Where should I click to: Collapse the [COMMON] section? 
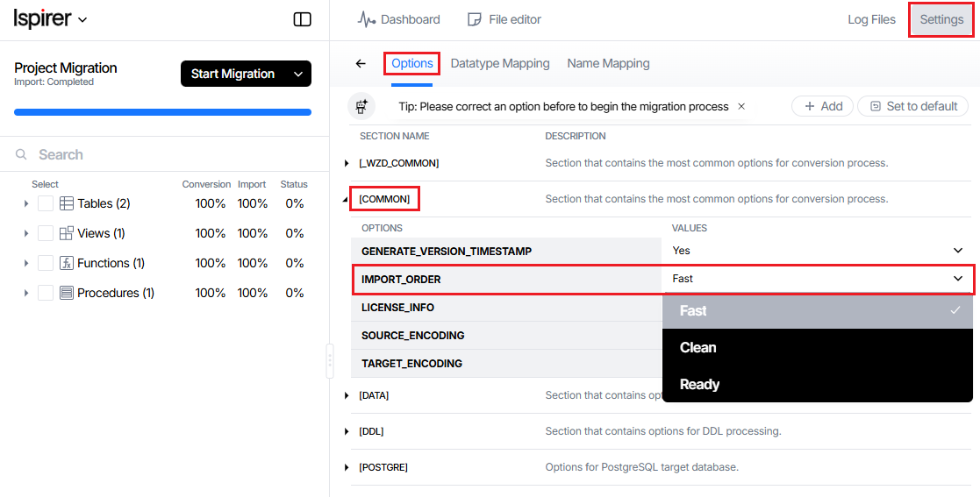point(347,200)
